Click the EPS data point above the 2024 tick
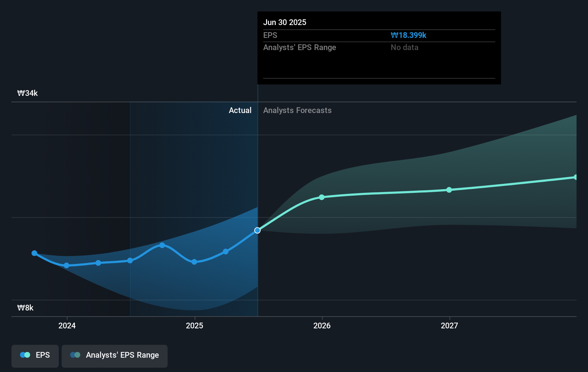588x372 pixels. [67, 265]
